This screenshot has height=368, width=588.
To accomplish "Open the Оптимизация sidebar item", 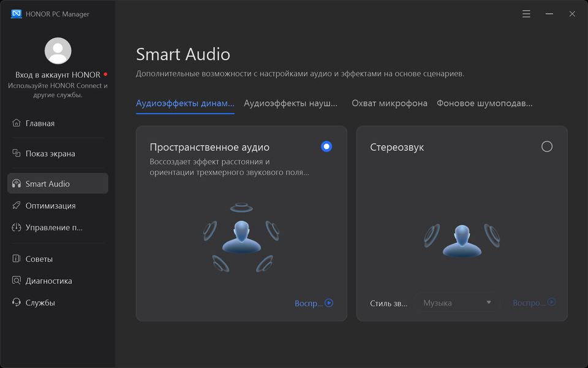I will [58, 205].
